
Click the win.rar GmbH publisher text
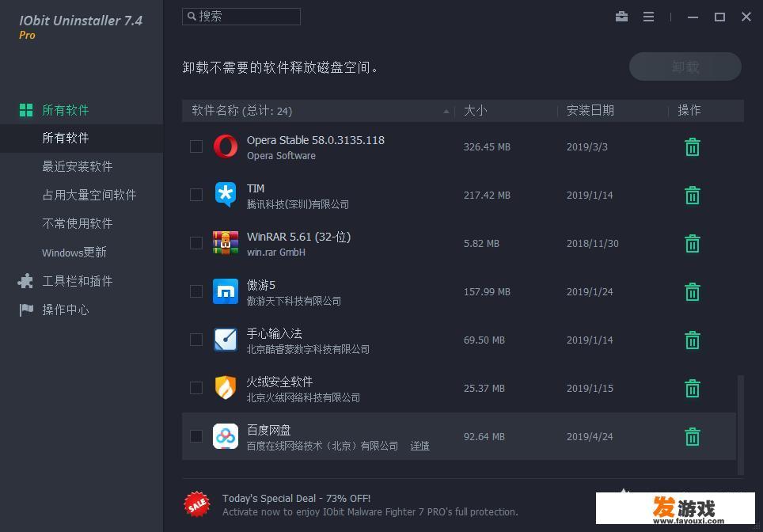pos(276,252)
